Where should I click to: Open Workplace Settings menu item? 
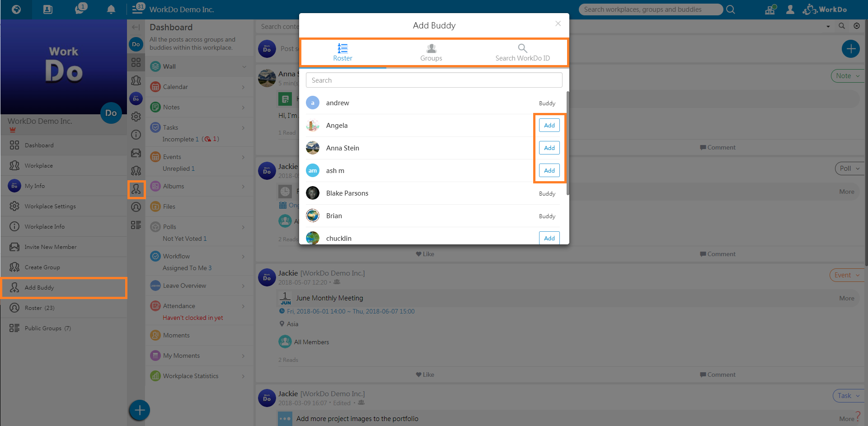tap(64, 206)
